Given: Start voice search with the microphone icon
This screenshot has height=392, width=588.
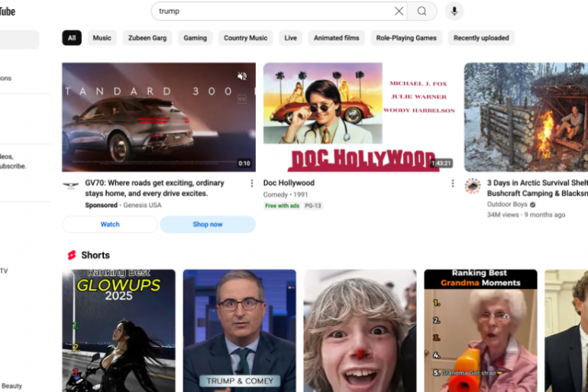Looking at the screenshot, I should click(x=454, y=11).
